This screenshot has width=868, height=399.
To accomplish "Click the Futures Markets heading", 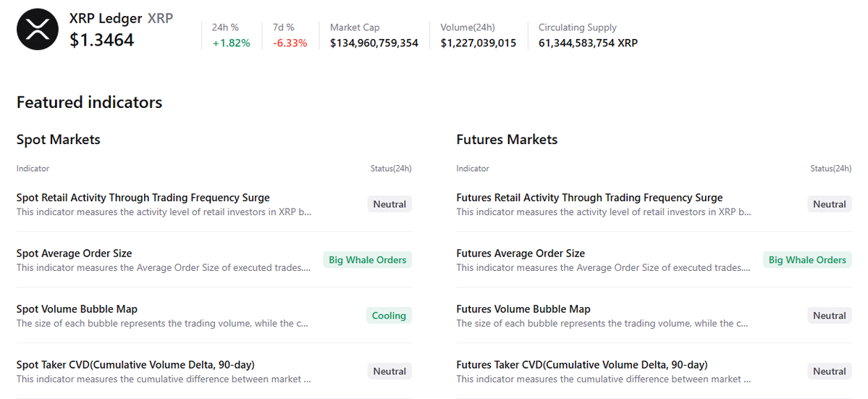I will [507, 140].
